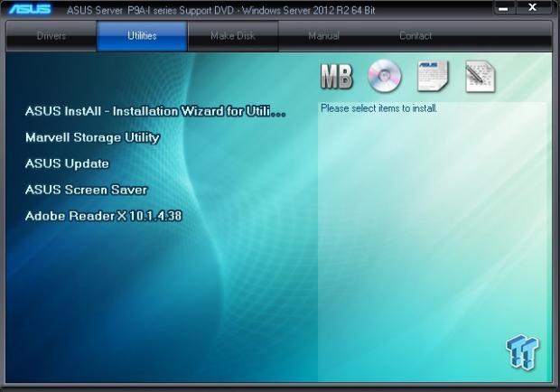The image size is (560, 392).
Task: Switch to the Make Disk tab
Action: 232,36
